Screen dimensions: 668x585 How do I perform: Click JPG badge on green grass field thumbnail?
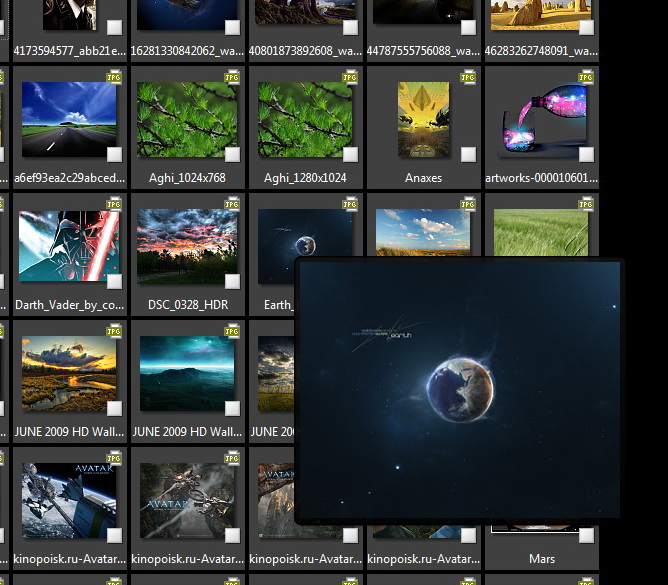(586, 204)
